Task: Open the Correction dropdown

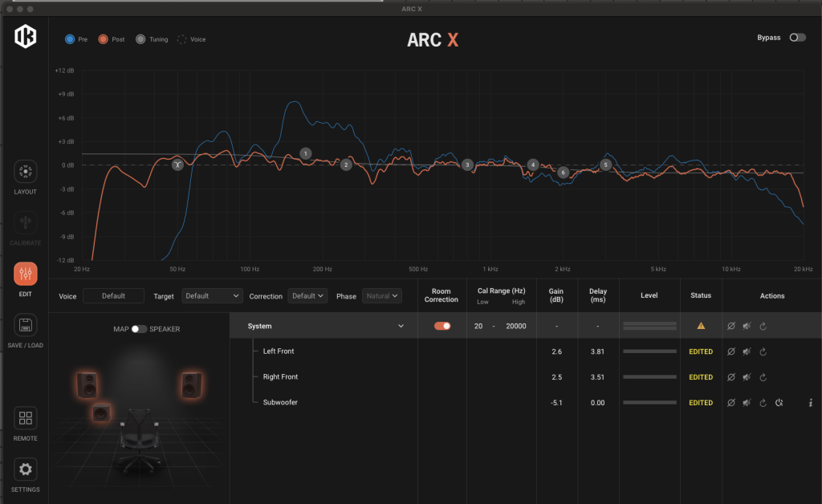Action: pyautogui.click(x=307, y=296)
